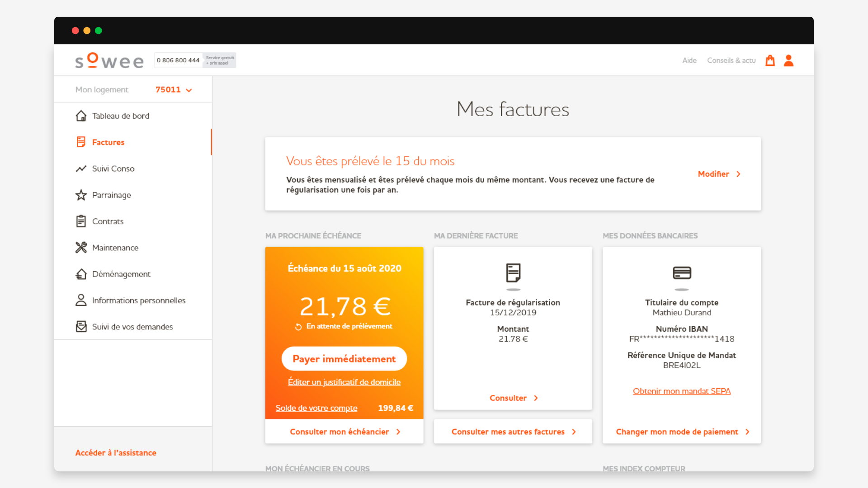Open Conseils & actu in the header
The height and width of the screenshot is (488, 868).
pos(731,60)
